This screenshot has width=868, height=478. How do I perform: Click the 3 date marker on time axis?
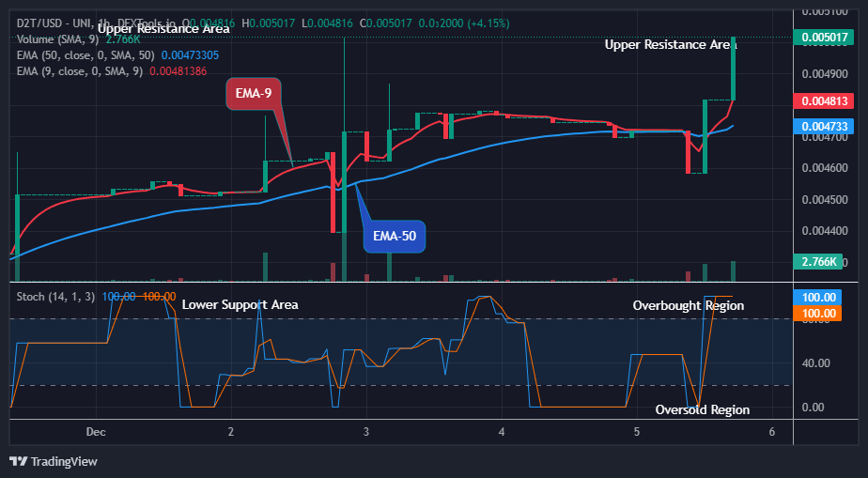coord(366,431)
